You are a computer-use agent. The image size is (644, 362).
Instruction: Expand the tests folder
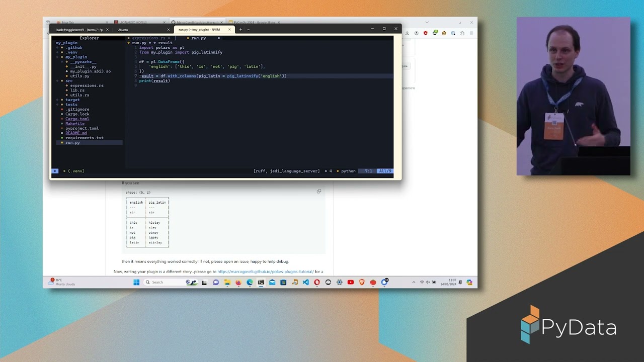pos(71,105)
